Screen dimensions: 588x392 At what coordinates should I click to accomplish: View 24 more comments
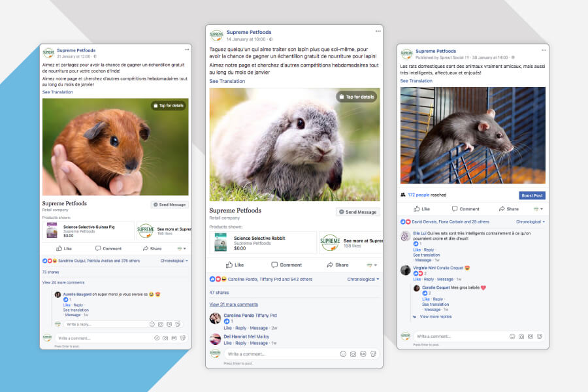click(x=63, y=282)
